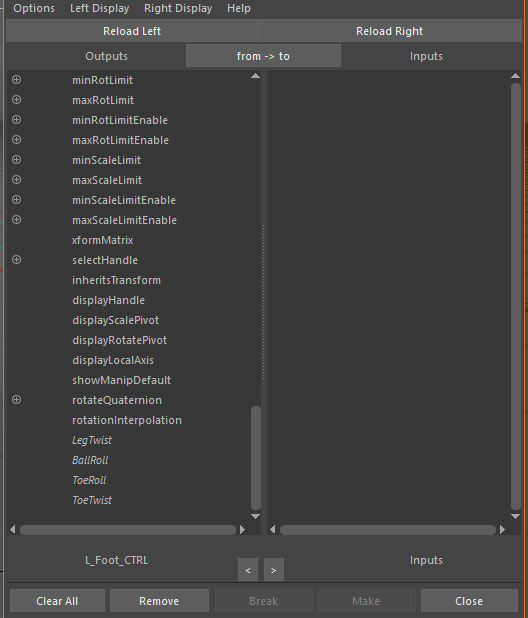Toggle the from -> to direction button

point(263,56)
